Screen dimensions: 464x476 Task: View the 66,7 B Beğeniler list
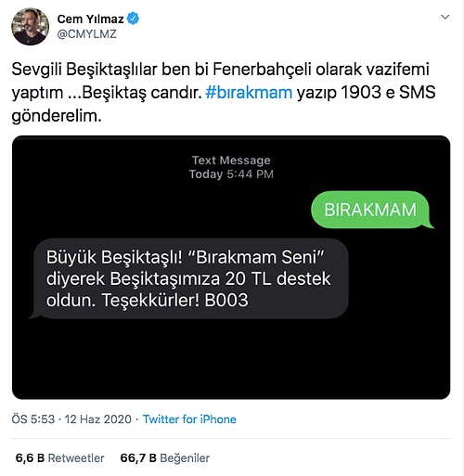pos(165,458)
